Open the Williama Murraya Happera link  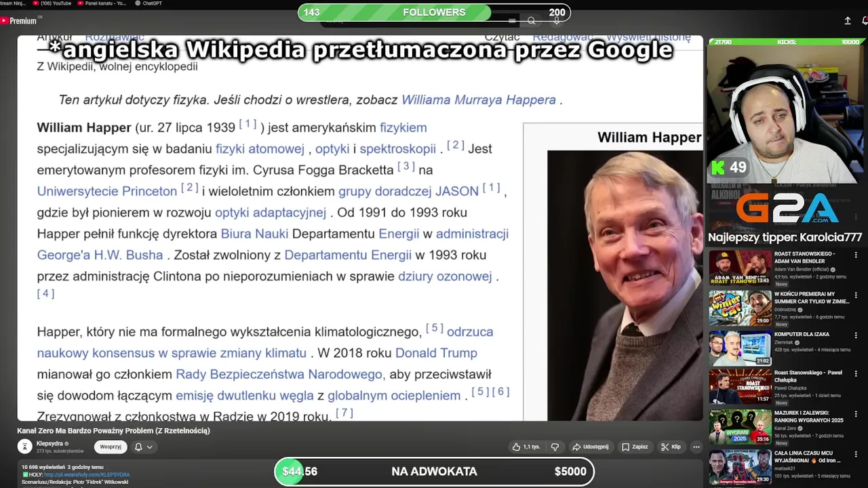(x=479, y=100)
